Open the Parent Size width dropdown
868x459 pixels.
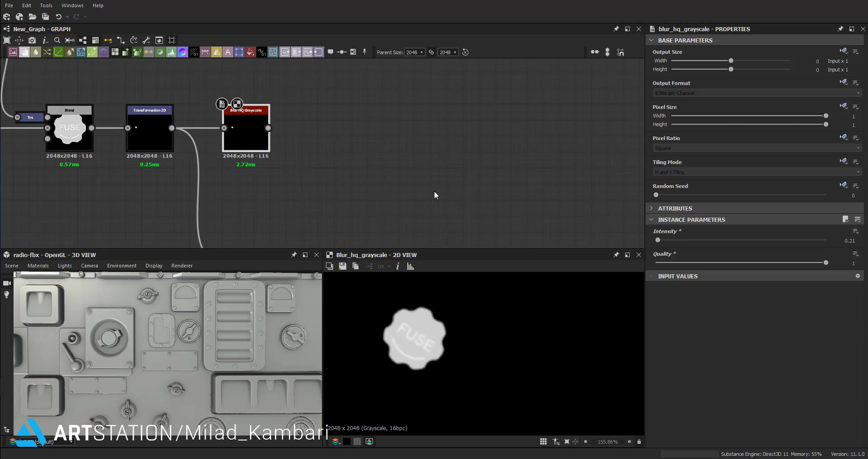(414, 52)
